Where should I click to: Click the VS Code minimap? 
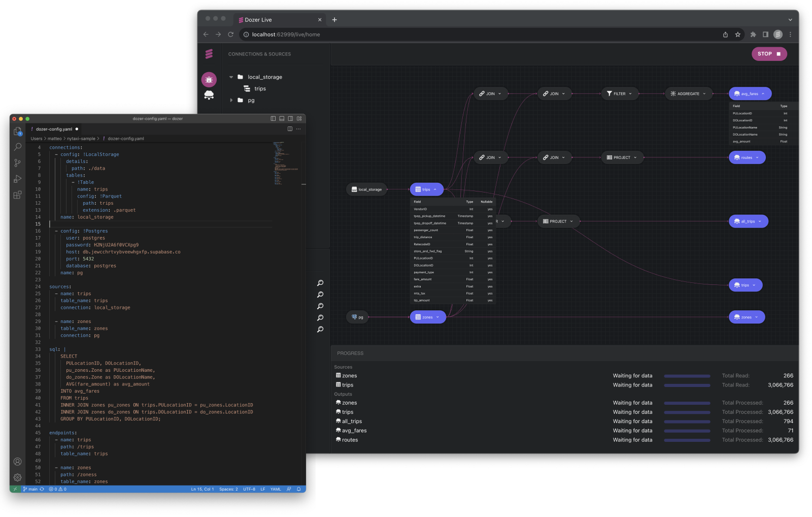(286, 164)
